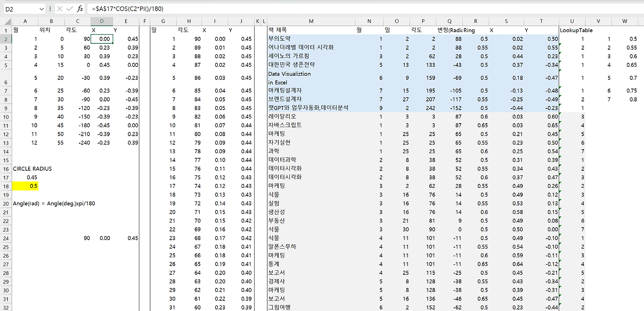Select column M header

pos(311,21)
